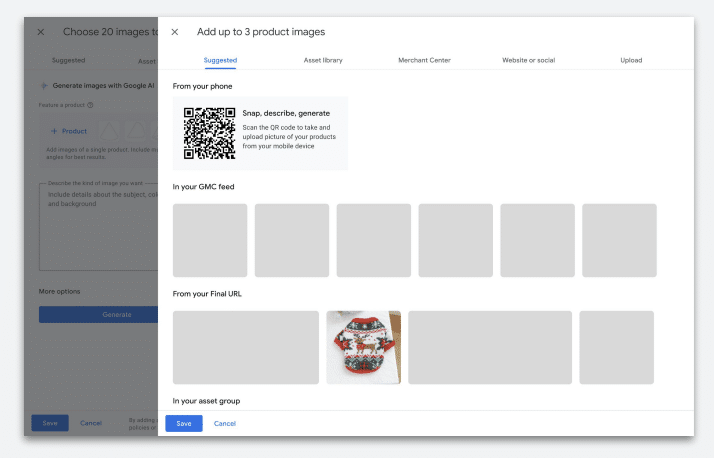
Task: Open the Merchant Center tab
Action: coord(424,60)
